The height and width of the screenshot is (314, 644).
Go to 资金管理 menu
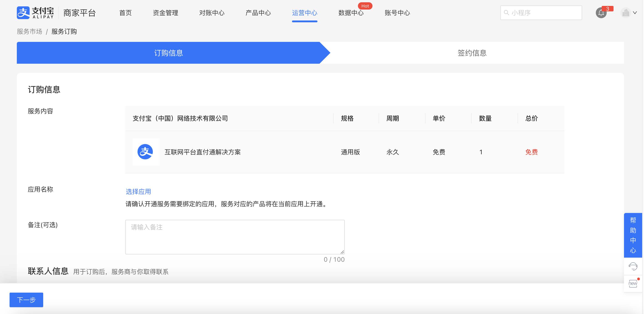point(165,13)
